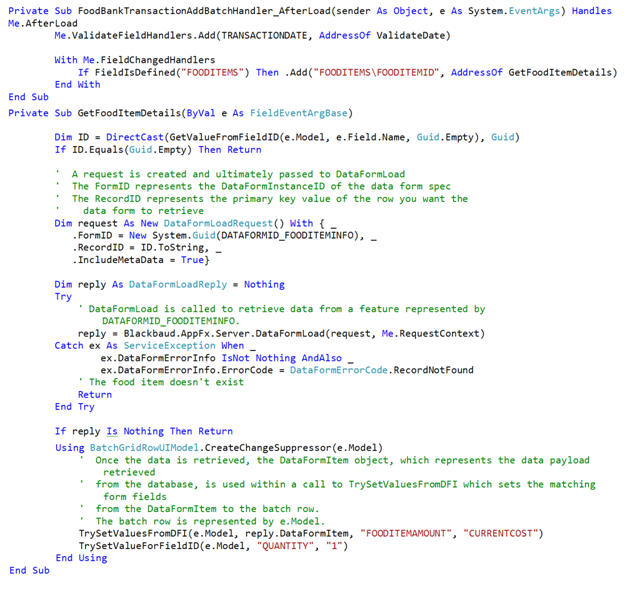Click the TrySetValueForFieldID call

(x=213, y=546)
